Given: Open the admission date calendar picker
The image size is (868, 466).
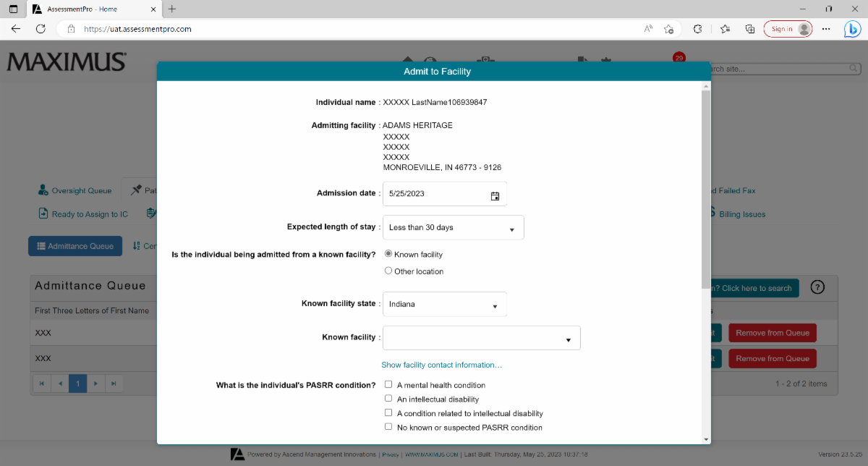Looking at the screenshot, I should (495, 194).
